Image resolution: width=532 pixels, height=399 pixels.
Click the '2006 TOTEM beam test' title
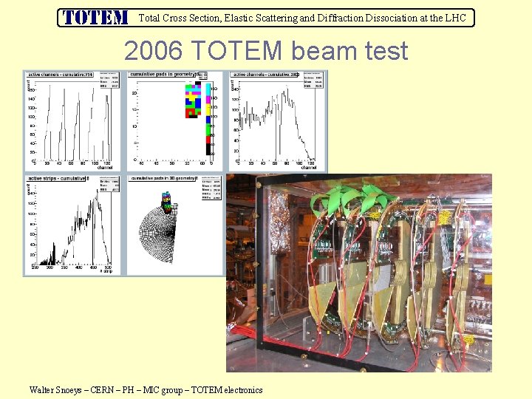pyautogui.click(x=266, y=50)
